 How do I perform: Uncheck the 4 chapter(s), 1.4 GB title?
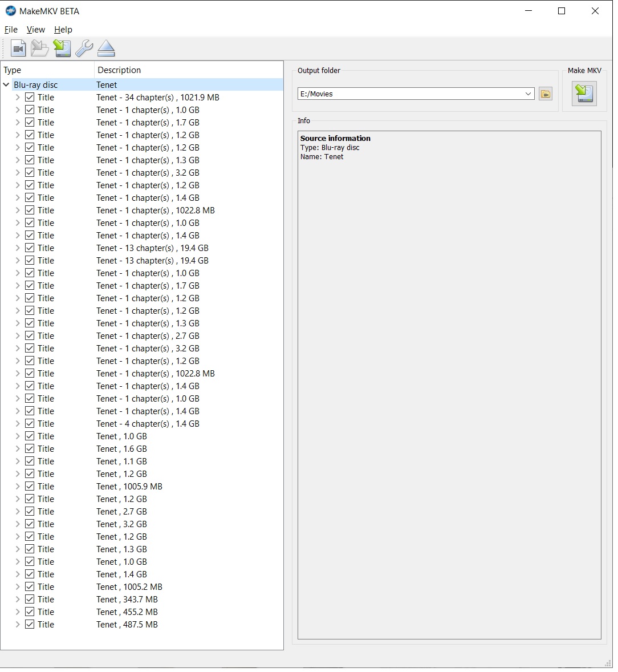point(30,424)
